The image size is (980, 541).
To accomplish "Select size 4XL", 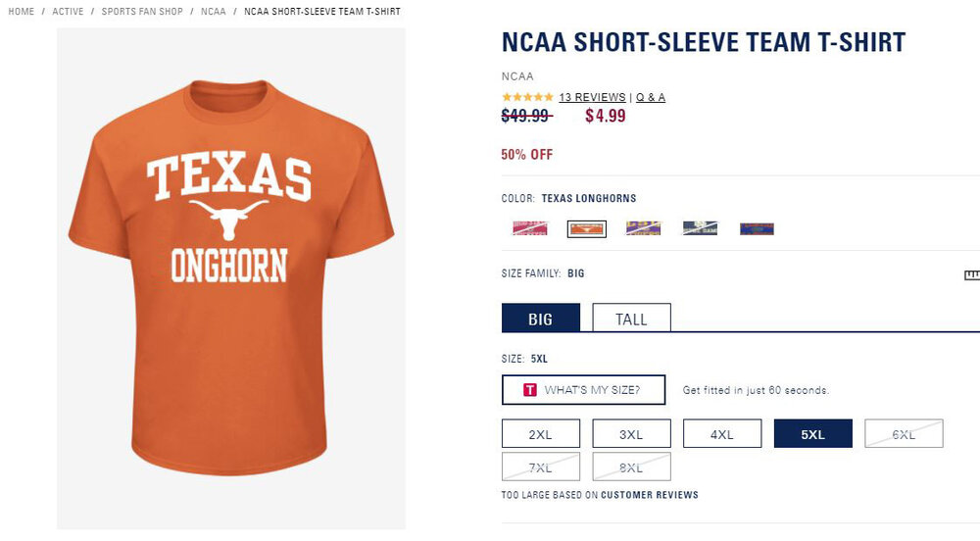I will pos(721,434).
